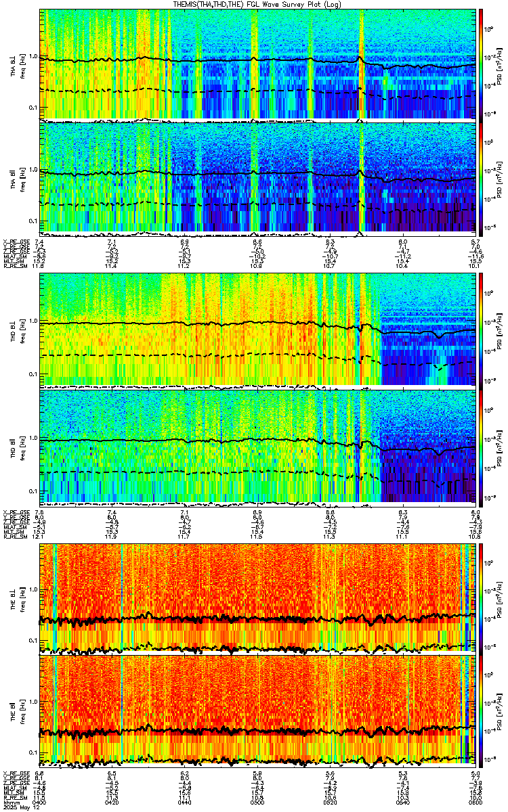Click the 0540 time tick label
Image resolution: width=508 pixels, height=812 pixels.
click(x=402, y=803)
